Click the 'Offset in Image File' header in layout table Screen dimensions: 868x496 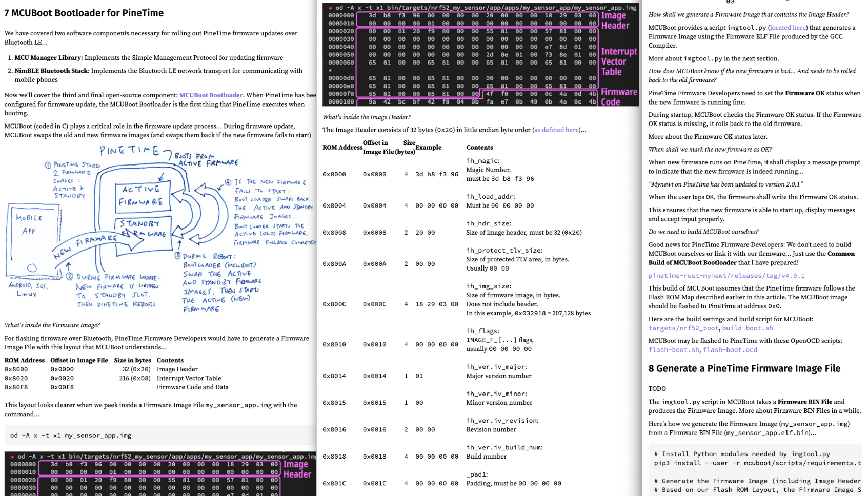coord(79,361)
